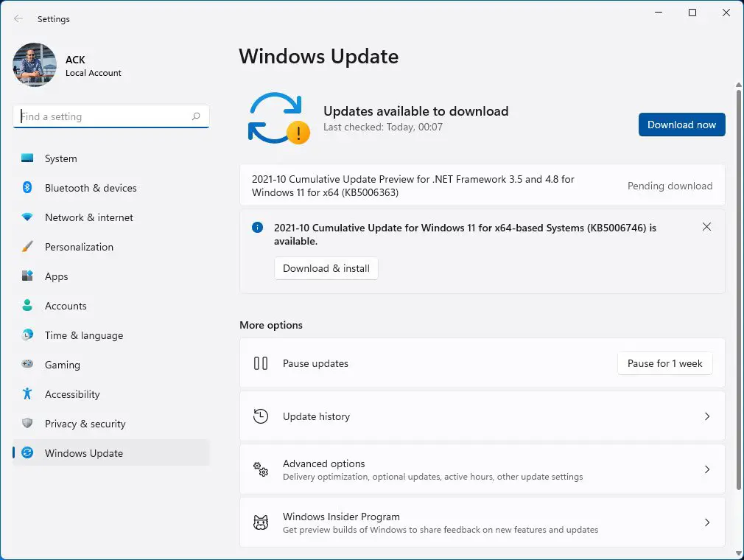Open the Time & language section

[x=83, y=335]
